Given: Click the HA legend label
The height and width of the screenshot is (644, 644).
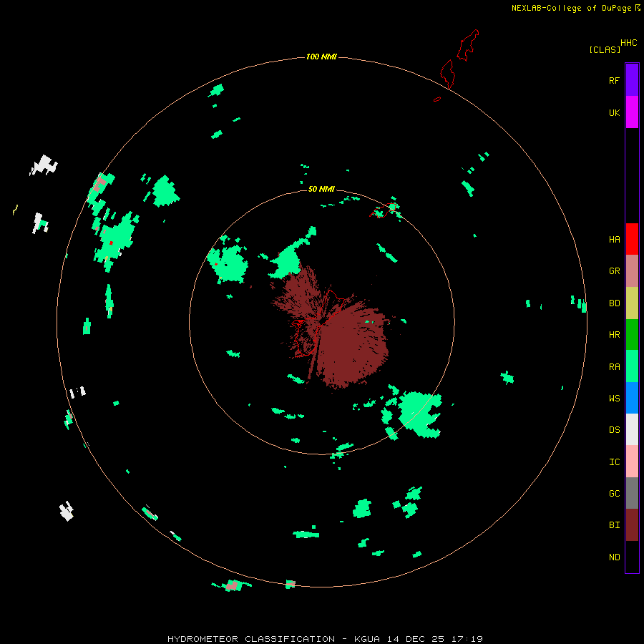Looking at the screenshot, I should coord(614,240).
